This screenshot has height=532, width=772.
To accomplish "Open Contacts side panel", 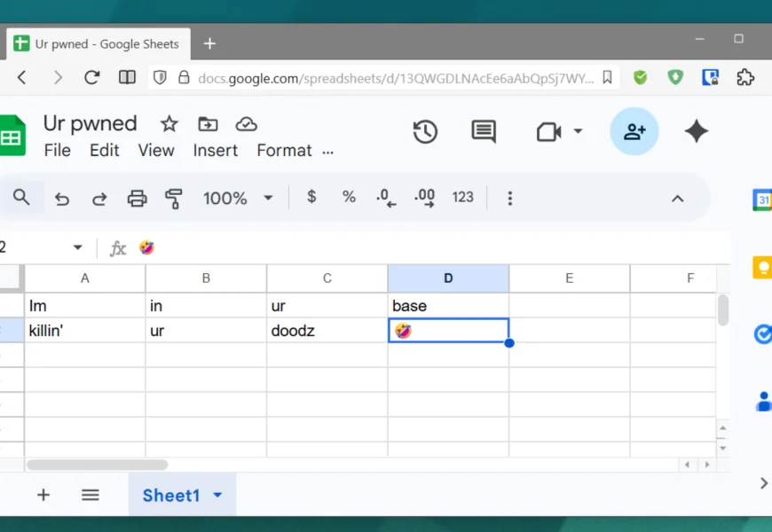I will point(764,402).
